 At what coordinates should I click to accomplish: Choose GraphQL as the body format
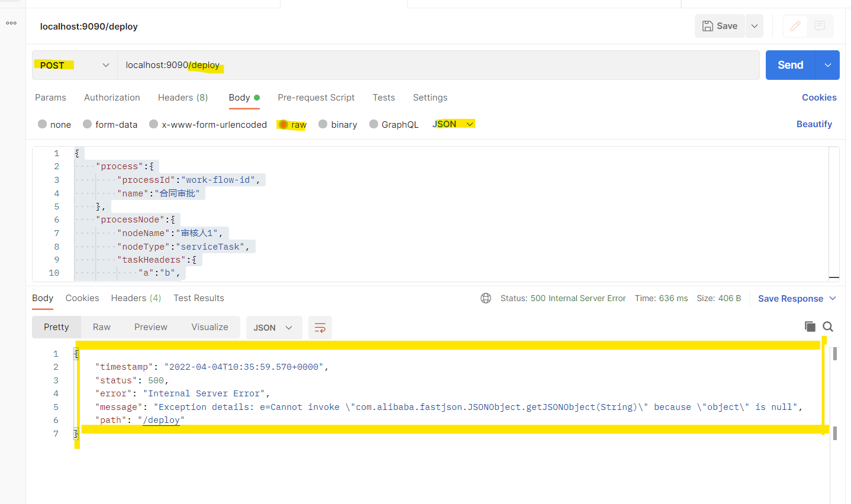[x=394, y=124]
